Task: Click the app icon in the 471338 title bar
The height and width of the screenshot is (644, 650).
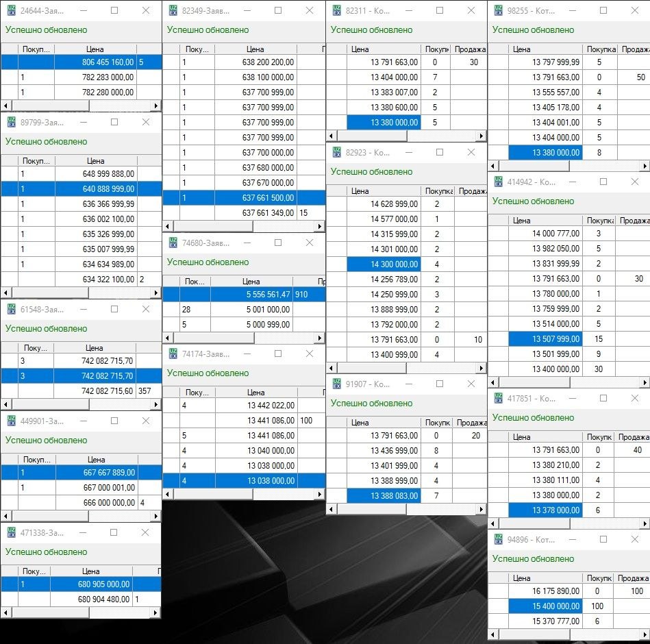Action: click(x=11, y=533)
